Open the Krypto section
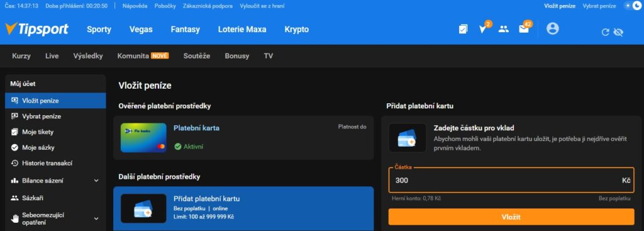Image resolution: width=644 pixels, height=231 pixels. coord(297,30)
